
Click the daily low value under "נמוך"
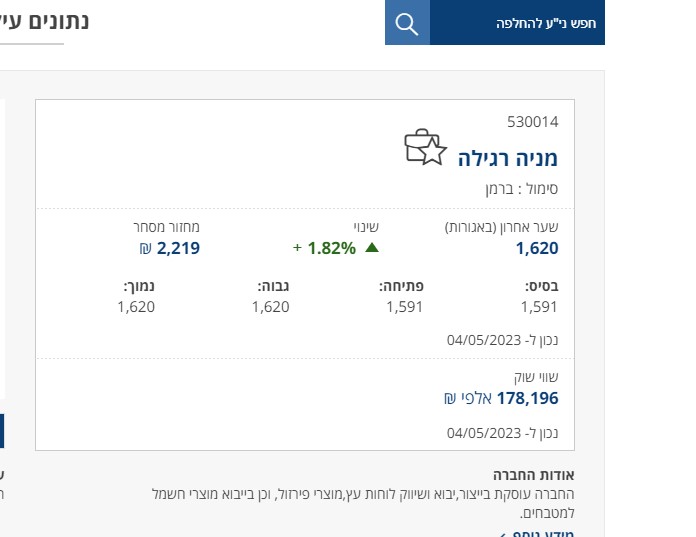pyautogui.click(x=136, y=307)
